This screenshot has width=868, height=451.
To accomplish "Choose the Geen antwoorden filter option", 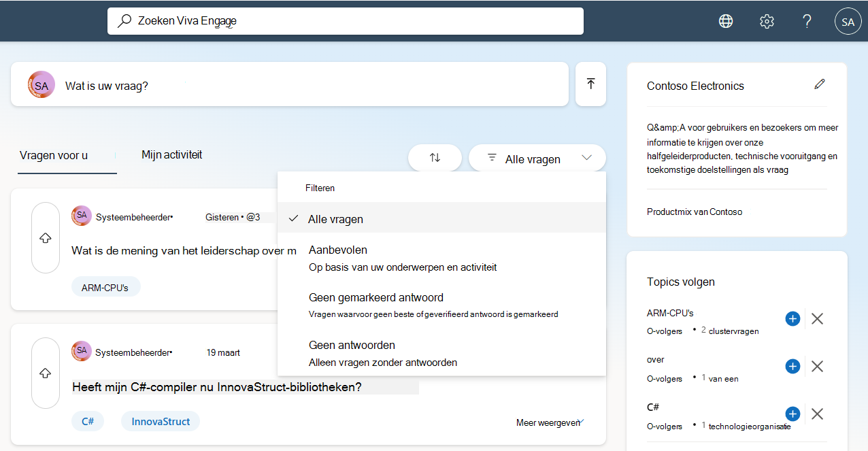I will [441, 353].
